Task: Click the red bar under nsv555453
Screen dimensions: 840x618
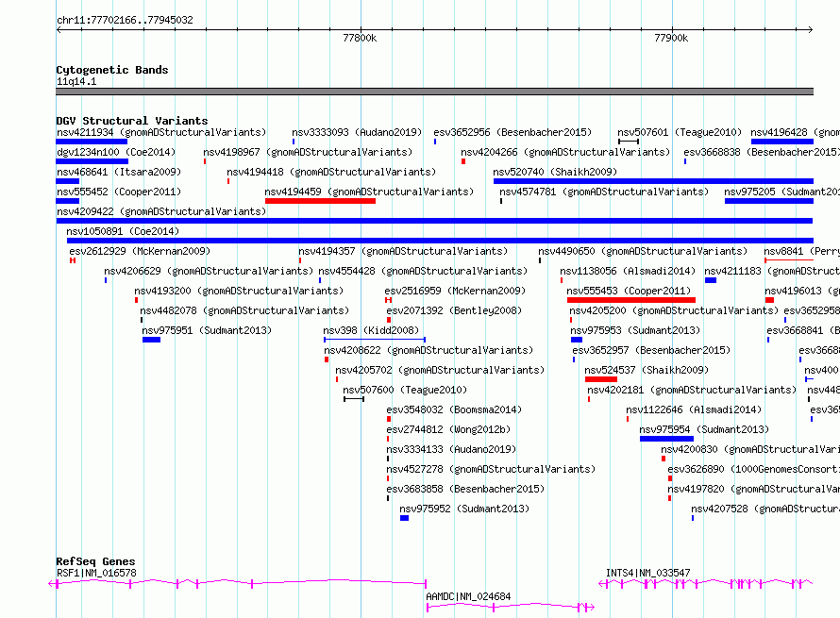Action: tap(631, 300)
